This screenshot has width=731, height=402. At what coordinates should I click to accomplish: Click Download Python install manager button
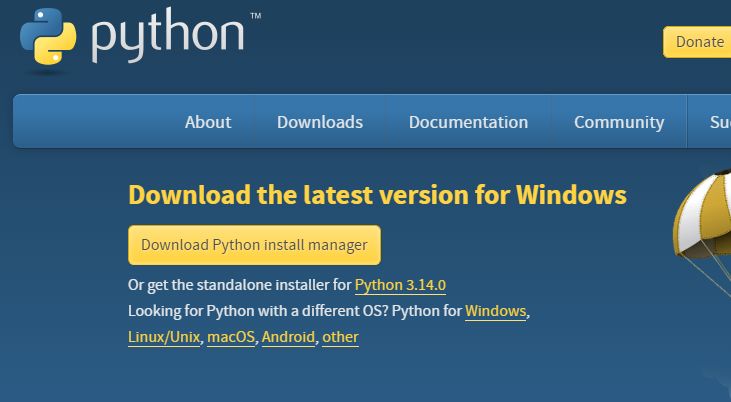point(255,245)
